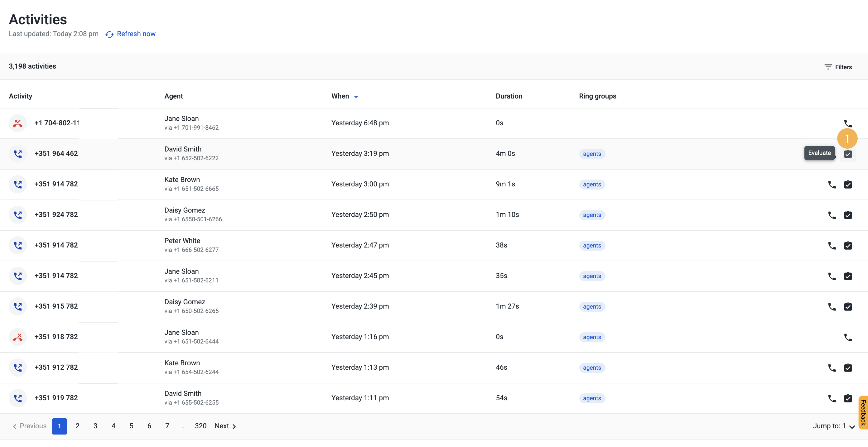
Task: Select page 5 in pagination
Action: 131,426
